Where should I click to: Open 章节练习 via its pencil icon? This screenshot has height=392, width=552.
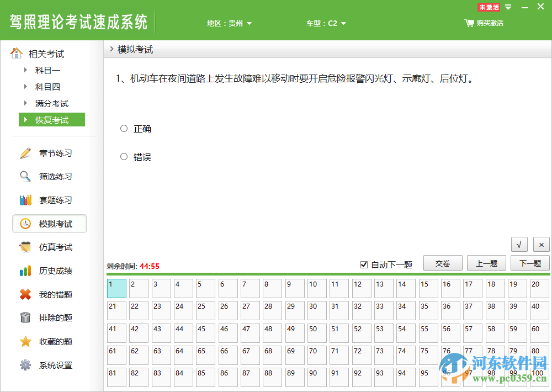tap(25, 153)
